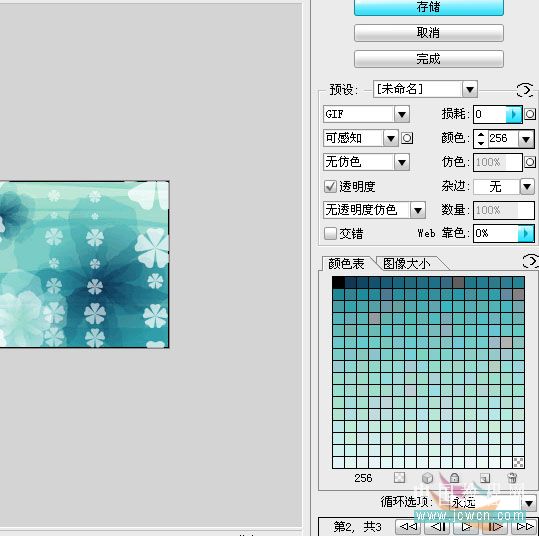Image resolution: width=539 pixels, height=536 pixels.
Task: Open the 颜色 256 colors dropdown arrow
Action: pyautogui.click(x=526, y=139)
